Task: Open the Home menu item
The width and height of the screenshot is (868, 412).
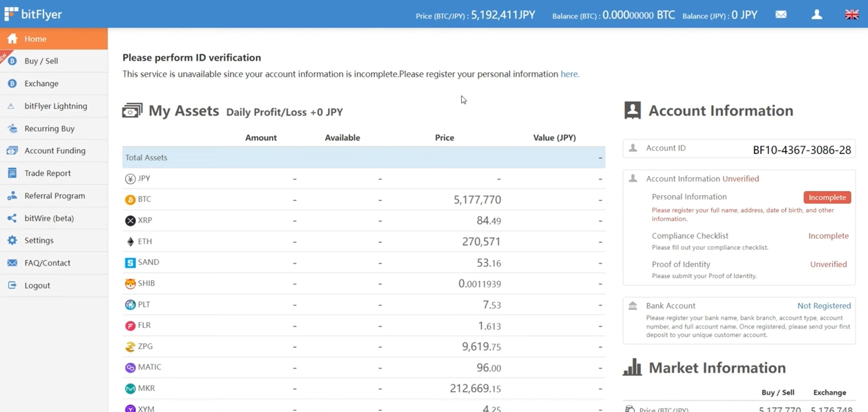Action: (x=54, y=39)
